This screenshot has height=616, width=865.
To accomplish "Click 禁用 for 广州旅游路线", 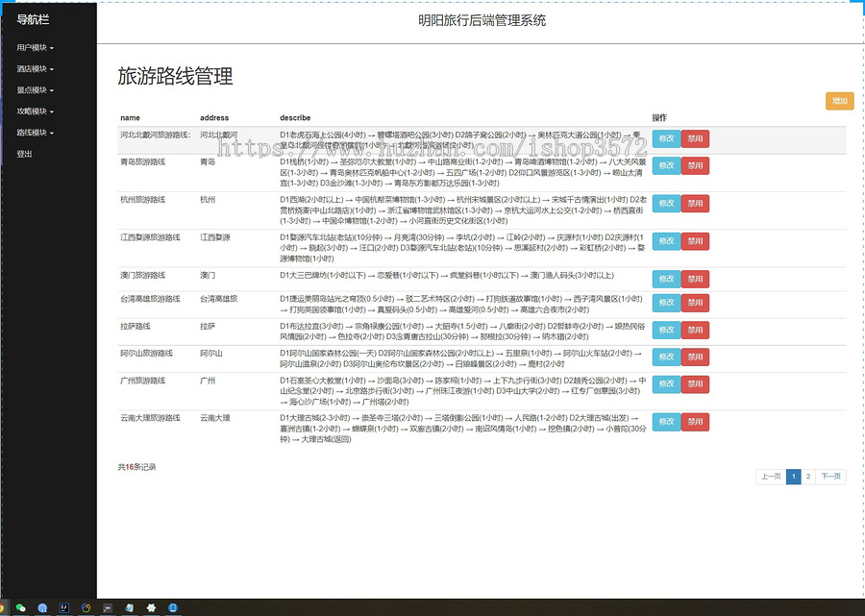I will point(695,383).
